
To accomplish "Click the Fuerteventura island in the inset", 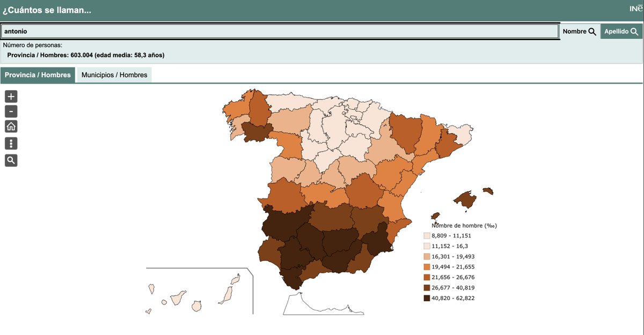I will coord(228,294).
